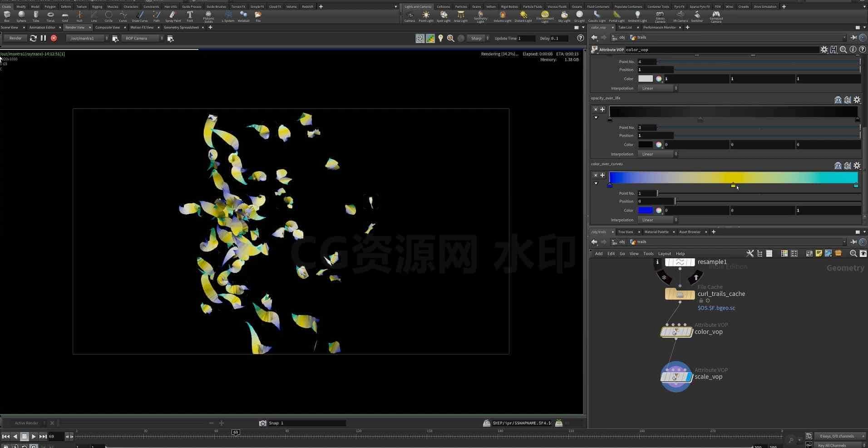Click the play forward button on the timeline

[x=34, y=436]
